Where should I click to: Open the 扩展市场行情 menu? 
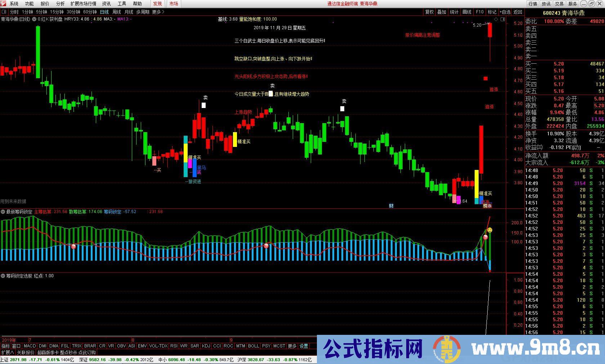[x=83, y=4]
